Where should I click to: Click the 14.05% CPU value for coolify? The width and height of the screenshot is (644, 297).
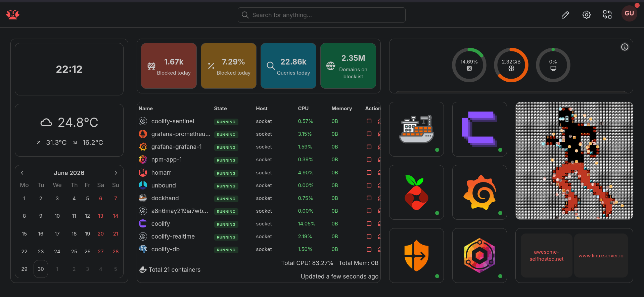coord(307,224)
